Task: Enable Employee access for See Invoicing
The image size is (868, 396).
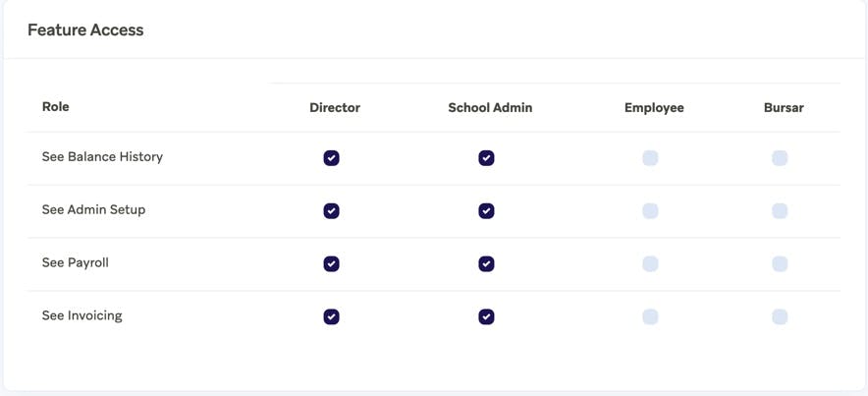Action: pyautogui.click(x=650, y=317)
